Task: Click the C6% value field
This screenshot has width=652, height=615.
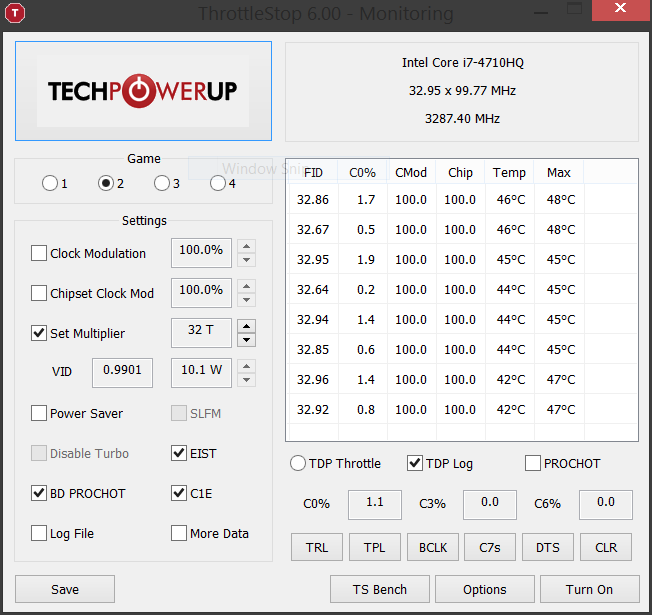Action: (x=606, y=504)
